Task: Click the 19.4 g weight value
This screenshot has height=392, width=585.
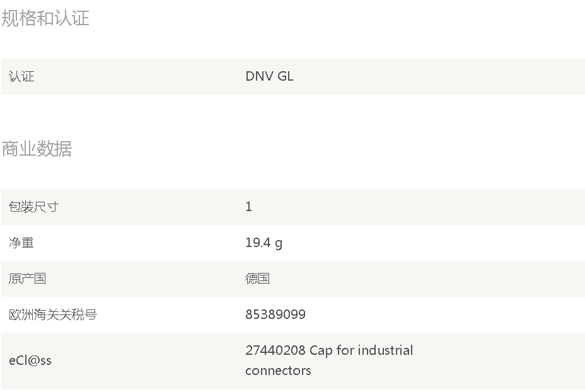Action: point(264,243)
